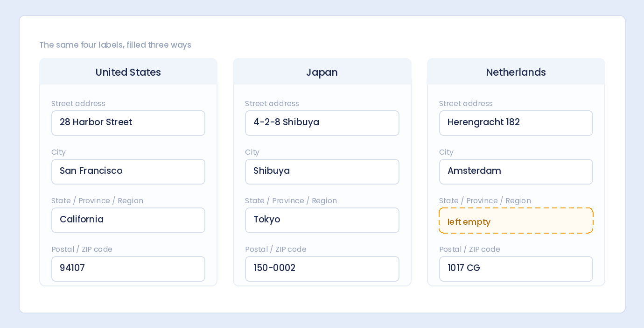Click 'The same four labels, filled three ways' caption
The height and width of the screenshot is (328, 644).
tap(115, 45)
